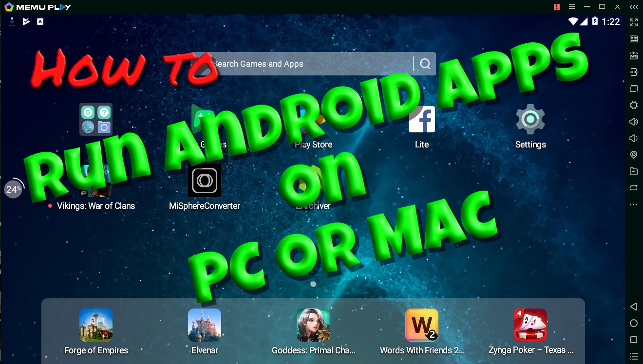This screenshot has height=364, width=643.
Task: Open the keyboard mapping tool in the sidebar
Action: (x=633, y=39)
